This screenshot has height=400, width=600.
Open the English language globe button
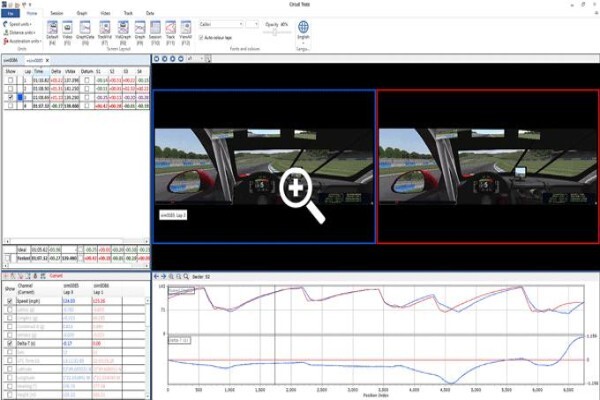(303, 31)
